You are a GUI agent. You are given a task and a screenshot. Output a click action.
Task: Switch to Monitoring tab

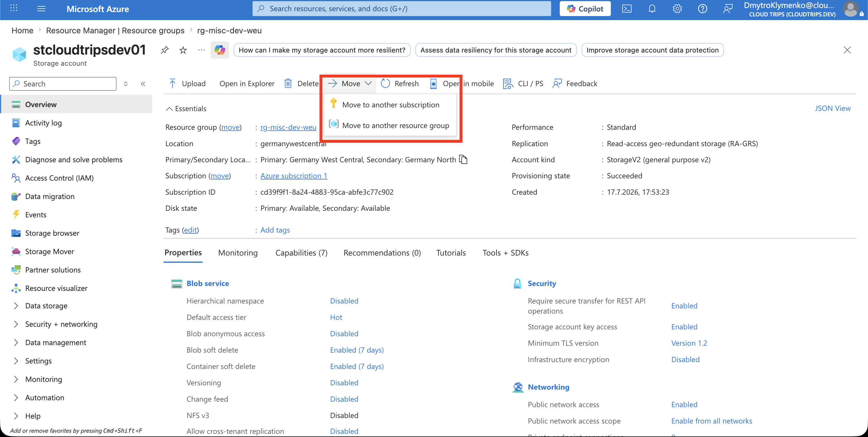[x=238, y=253]
